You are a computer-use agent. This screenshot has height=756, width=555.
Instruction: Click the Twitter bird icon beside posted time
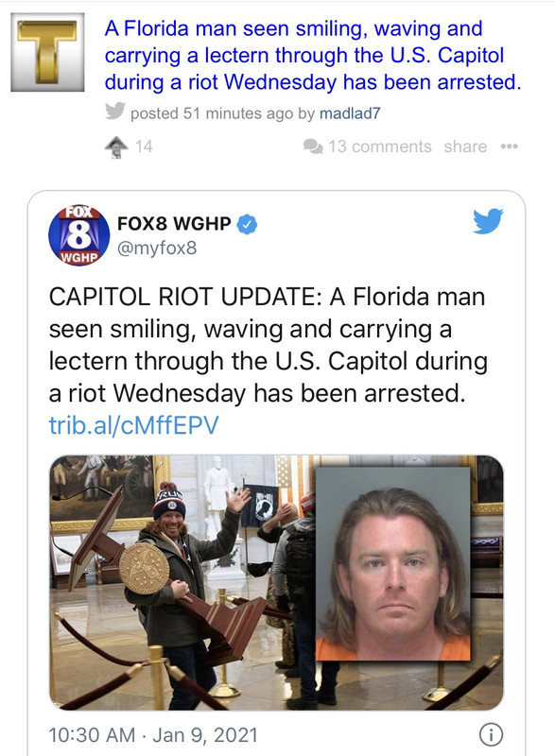click(114, 111)
